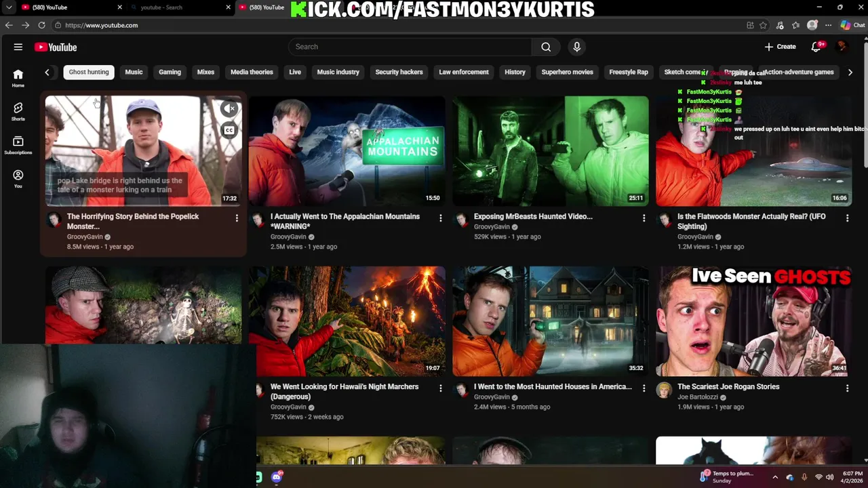The height and width of the screenshot is (488, 868).
Task: Open the Edge favorites list
Action: coord(796,25)
